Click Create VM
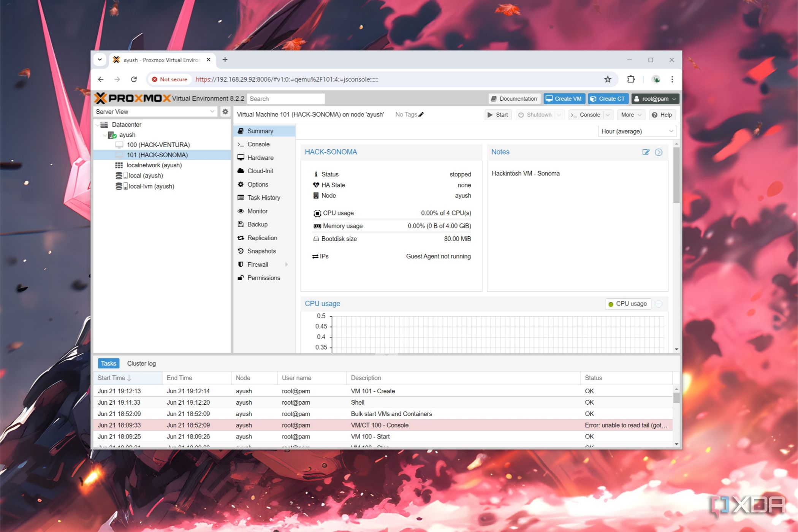798x532 pixels. coord(564,98)
